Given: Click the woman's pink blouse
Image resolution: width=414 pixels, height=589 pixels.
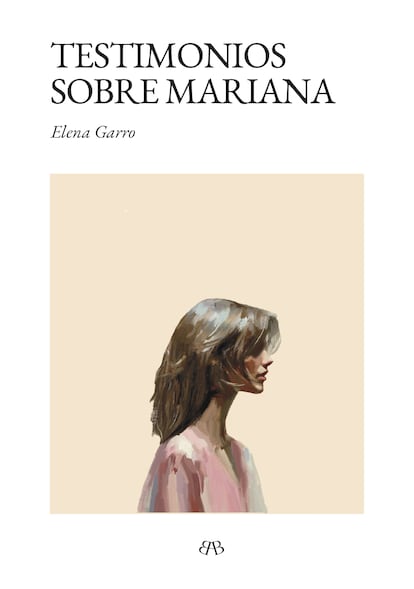Looking at the screenshot, I should pos(203,475).
